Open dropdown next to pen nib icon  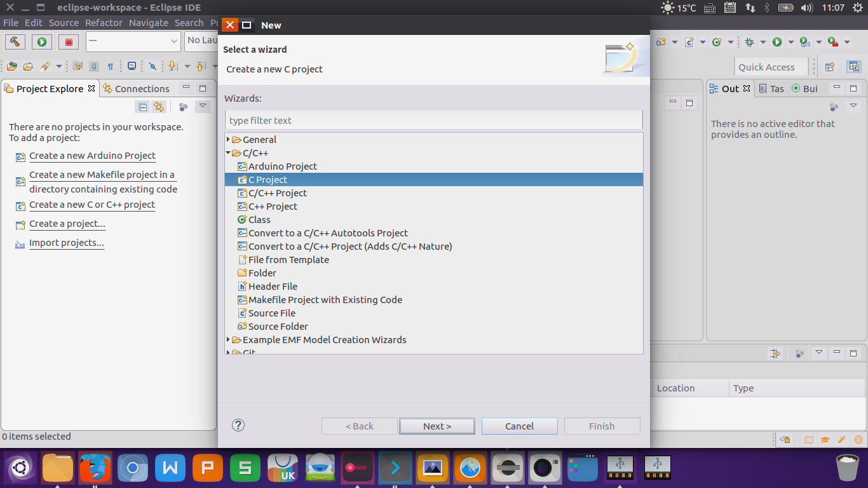coord(58,66)
